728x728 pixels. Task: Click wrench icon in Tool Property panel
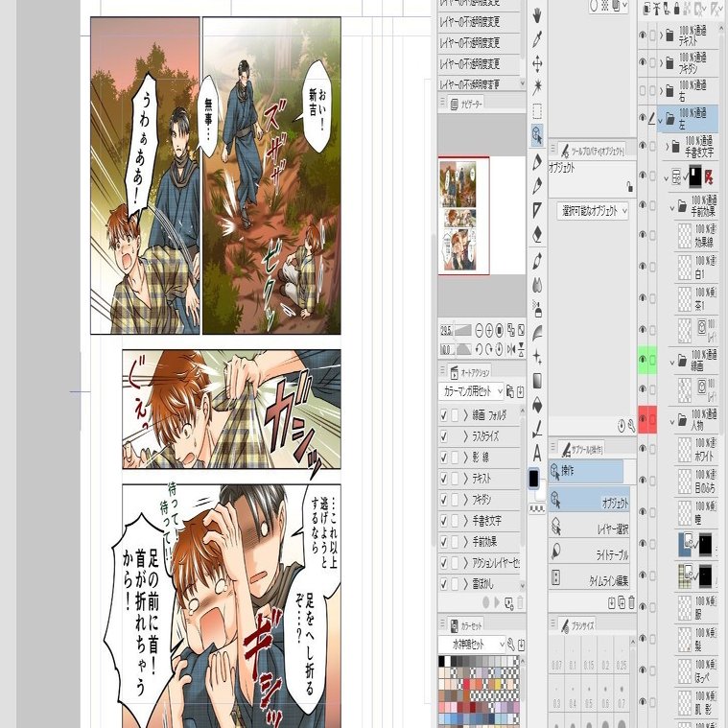point(631,425)
